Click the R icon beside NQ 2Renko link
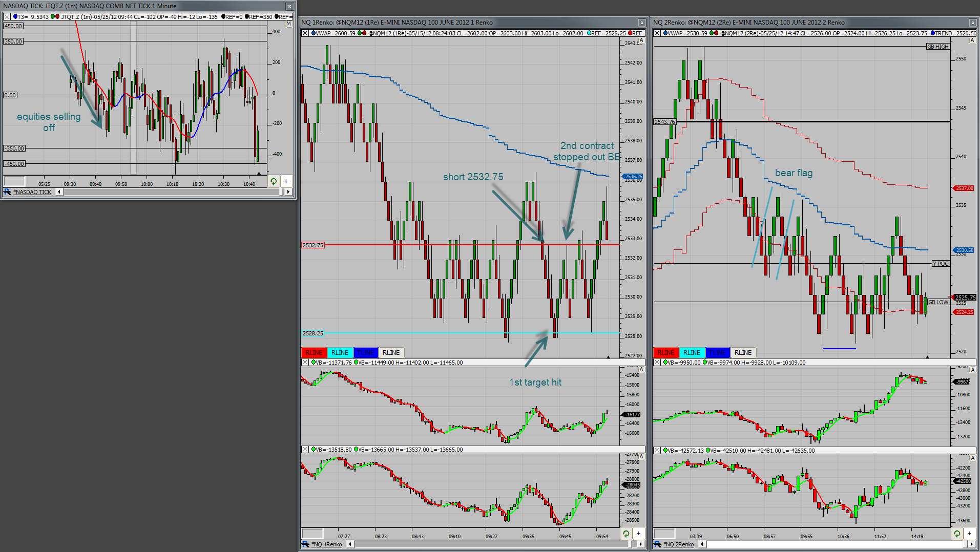 coord(658,544)
